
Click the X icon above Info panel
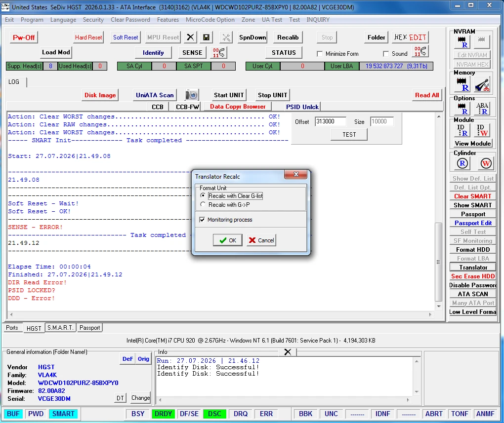click(288, 352)
